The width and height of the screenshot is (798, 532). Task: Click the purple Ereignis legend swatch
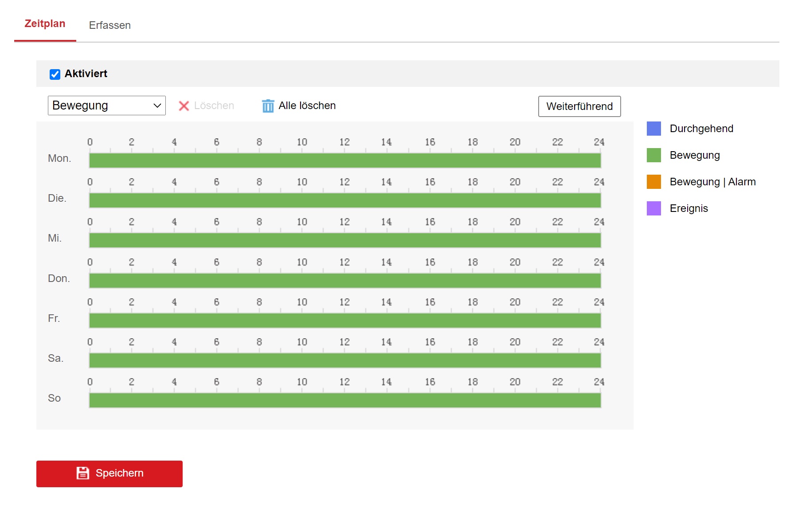tap(653, 208)
